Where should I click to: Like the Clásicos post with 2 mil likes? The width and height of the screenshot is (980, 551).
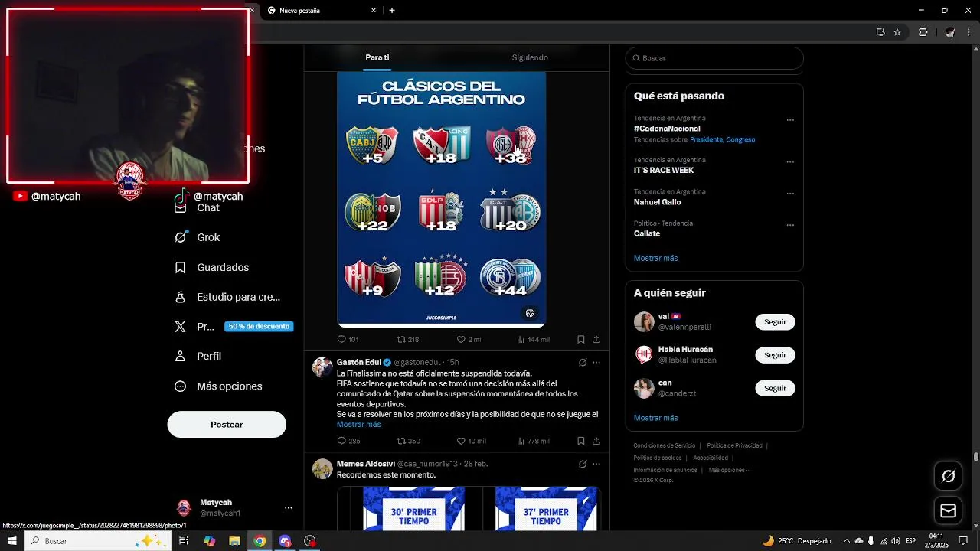[469, 339]
